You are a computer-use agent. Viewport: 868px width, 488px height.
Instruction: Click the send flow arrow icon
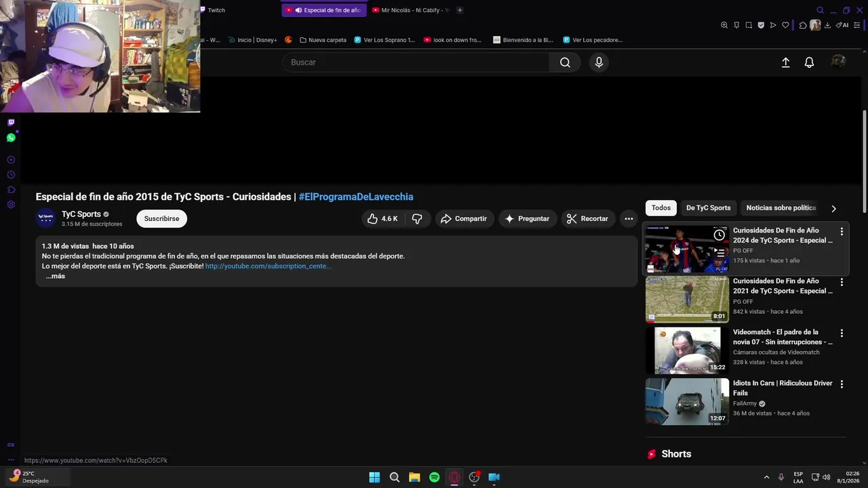[773, 25]
